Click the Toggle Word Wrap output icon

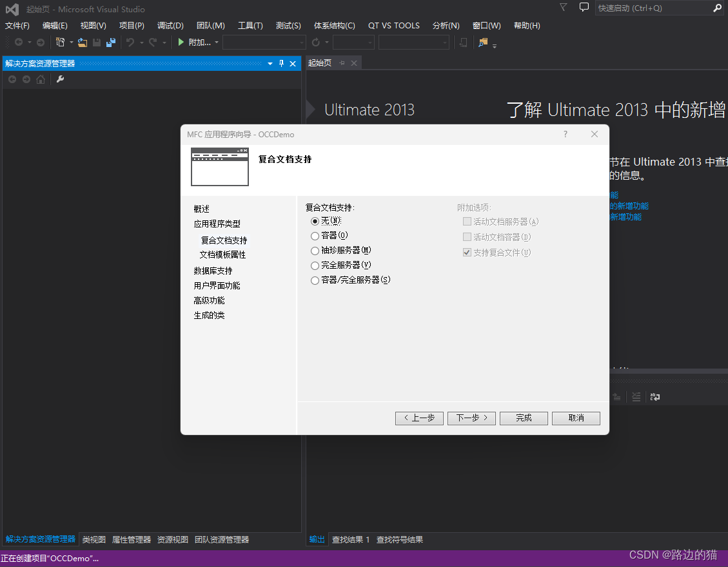(654, 397)
